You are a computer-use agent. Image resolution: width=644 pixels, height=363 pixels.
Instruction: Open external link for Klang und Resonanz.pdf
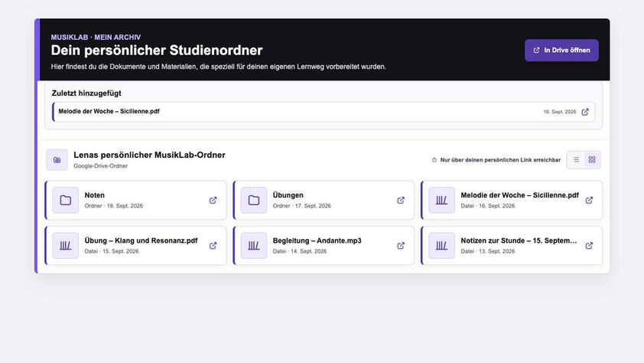(x=213, y=245)
